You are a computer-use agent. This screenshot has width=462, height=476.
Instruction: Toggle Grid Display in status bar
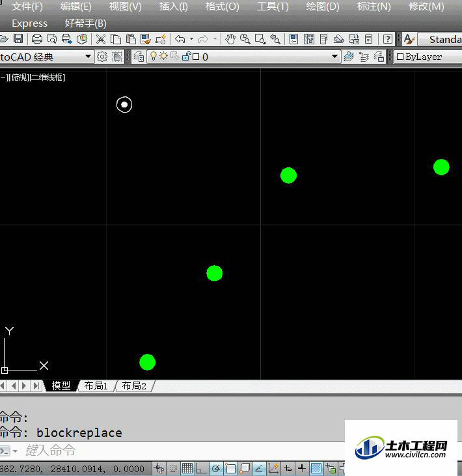click(187, 468)
